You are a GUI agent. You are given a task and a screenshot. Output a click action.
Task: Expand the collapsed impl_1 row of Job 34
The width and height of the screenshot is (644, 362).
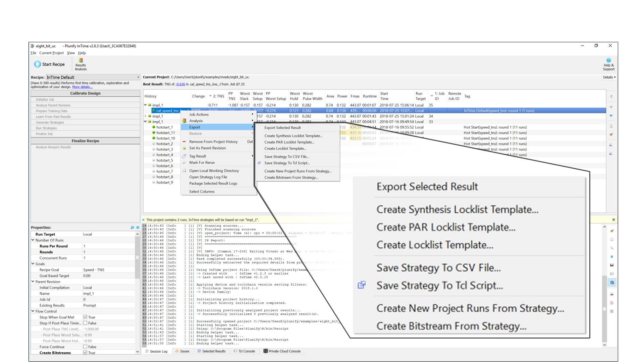[x=145, y=116]
